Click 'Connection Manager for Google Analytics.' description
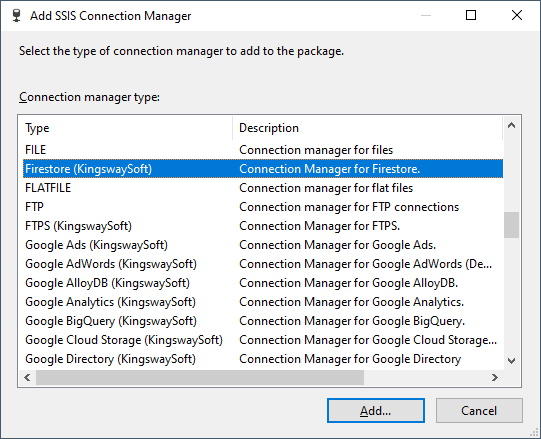 (352, 302)
